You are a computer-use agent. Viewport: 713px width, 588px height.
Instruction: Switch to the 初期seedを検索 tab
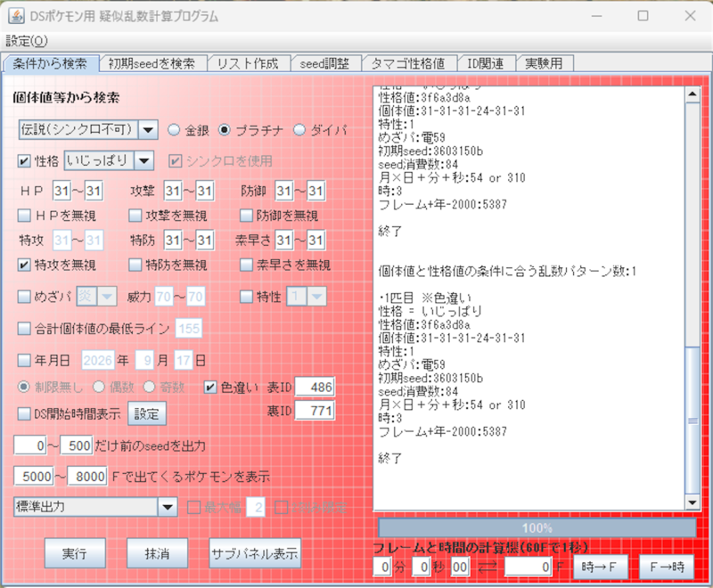[x=152, y=63]
